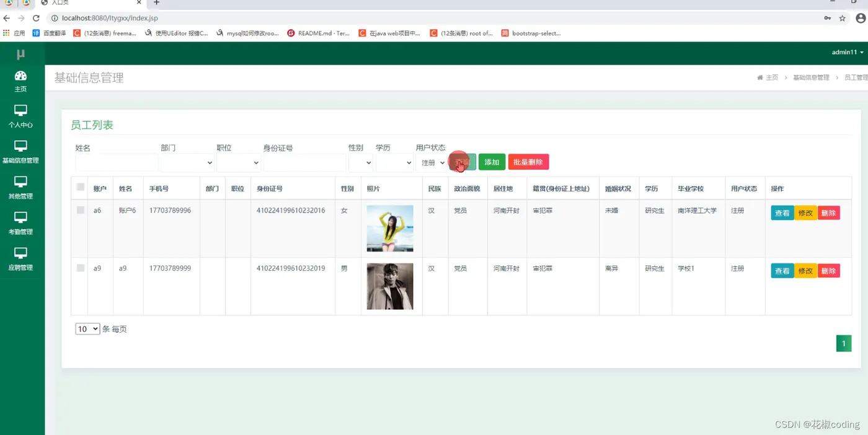
Task: Click the browser back arrow
Action: [7, 19]
